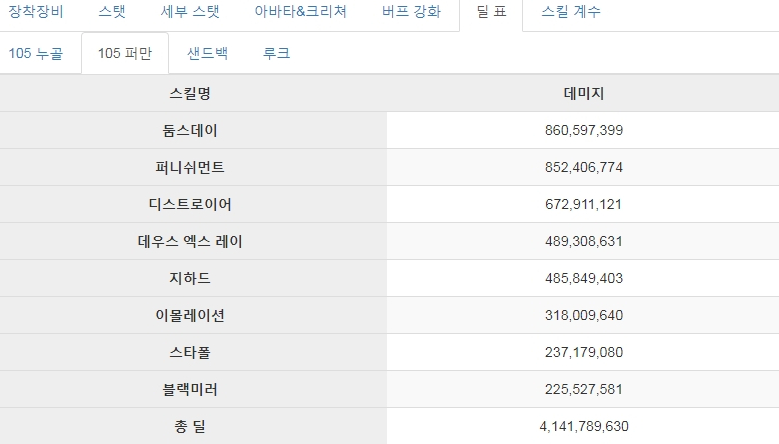Select the 블랙미러 skill row

[390, 389]
